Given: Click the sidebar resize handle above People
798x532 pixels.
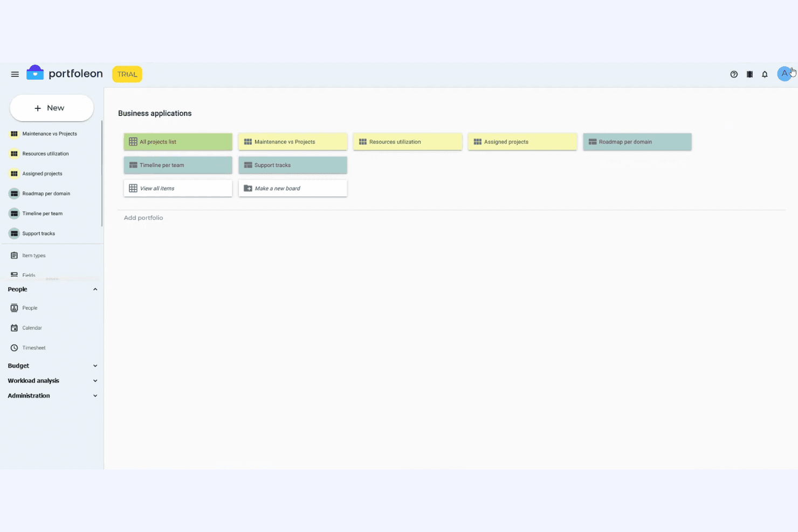Looking at the screenshot, I should click(52, 279).
